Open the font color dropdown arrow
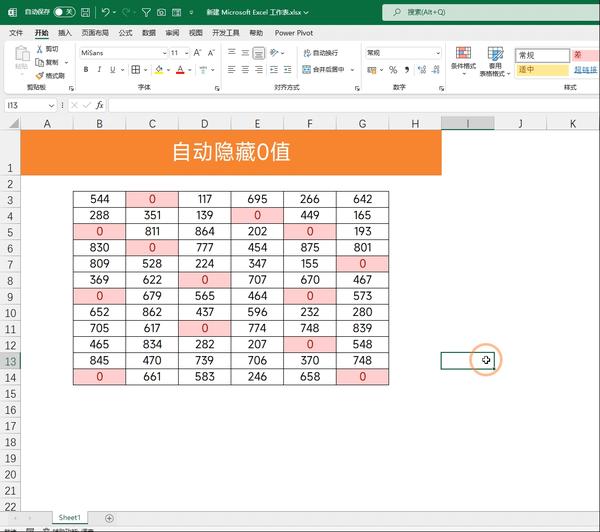The width and height of the screenshot is (600, 532). pyautogui.click(x=190, y=70)
